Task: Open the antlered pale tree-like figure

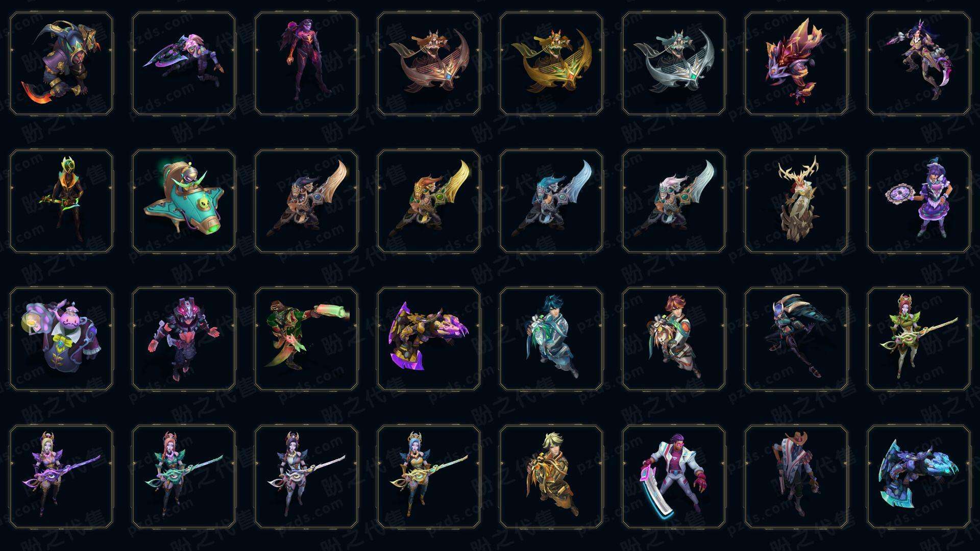Action: click(x=796, y=201)
